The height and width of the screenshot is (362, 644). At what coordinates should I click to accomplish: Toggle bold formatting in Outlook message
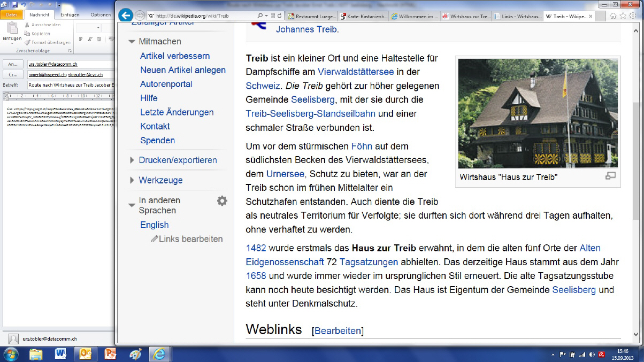pos(81,40)
